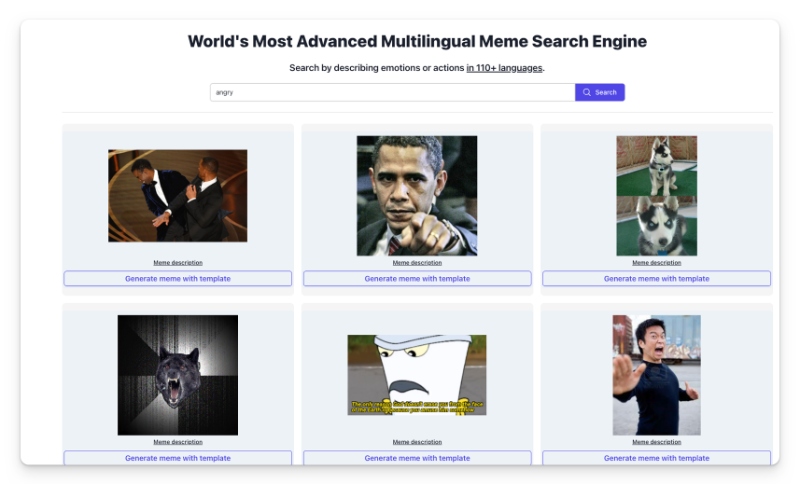Image resolution: width=800 pixels, height=484 pixels.
Task: Open Meme description under slap meme
Action: click(x=178, y=263)
